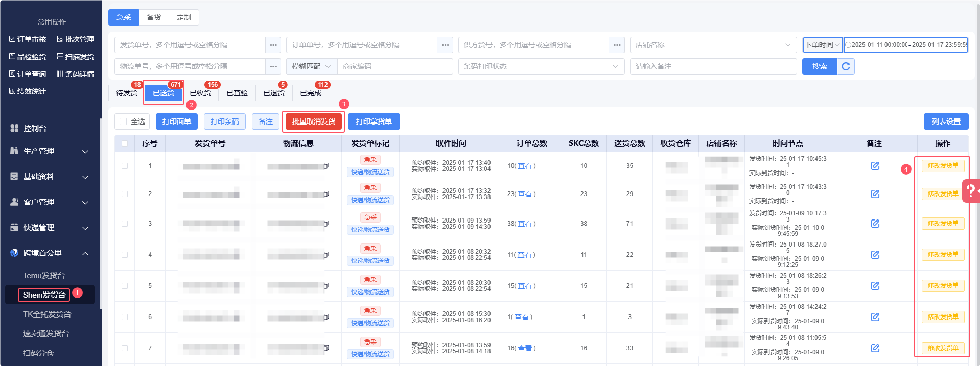
Task: Click the 物流单号 input field
Action: [x=190, y=66]
